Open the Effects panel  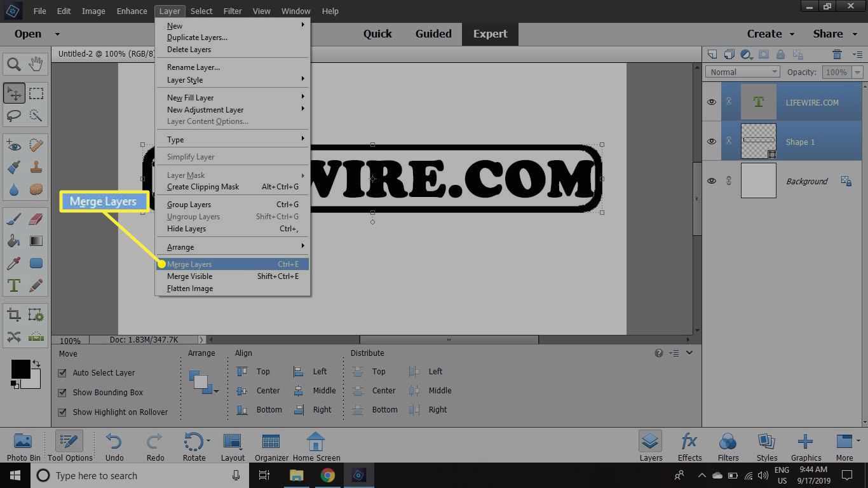[689, 446]
